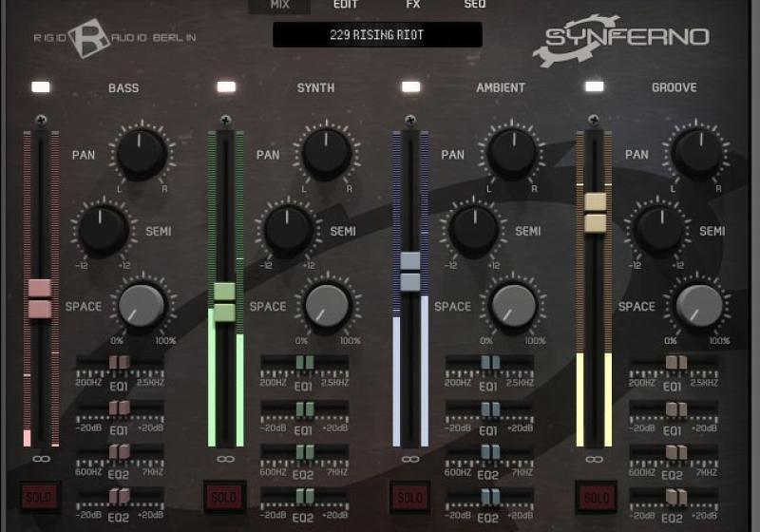Click the AMBIENT channel label

coord(501,87)
